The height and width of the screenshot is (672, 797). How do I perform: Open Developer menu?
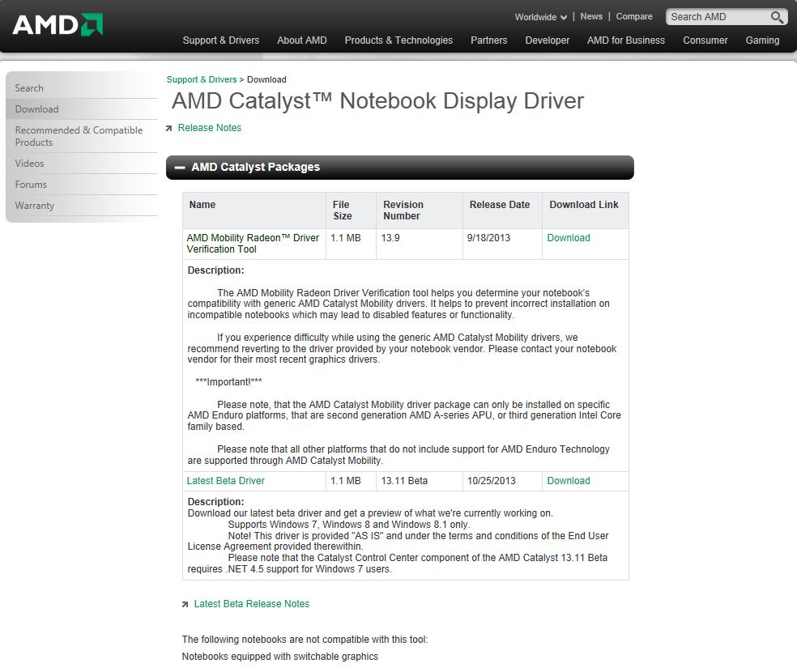[547, 40]
